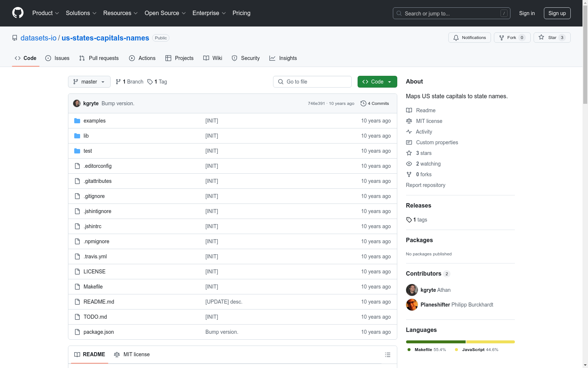Open the green Code dropdown
Image resolution: width=588 pixels, height=368 pixels.
[377, 82]
